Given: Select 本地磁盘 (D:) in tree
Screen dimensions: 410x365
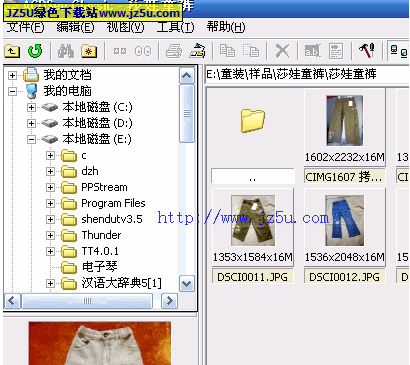Looking at the screenshot, I should pyautogui.click(x=97, y=123).
